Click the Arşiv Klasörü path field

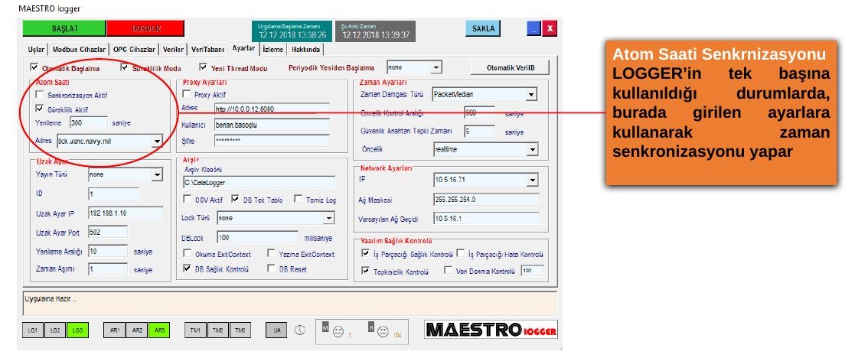coord(259,182)
